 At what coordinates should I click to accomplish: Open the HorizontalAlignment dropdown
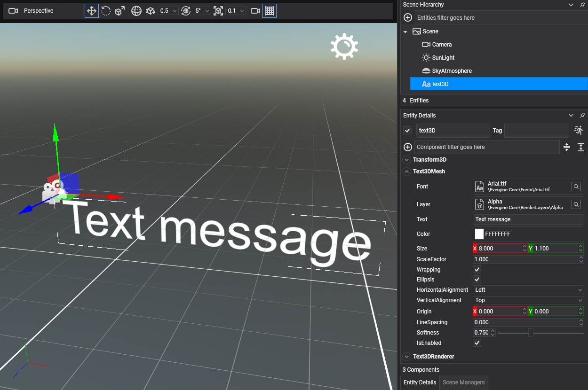[x=528, y=290]
